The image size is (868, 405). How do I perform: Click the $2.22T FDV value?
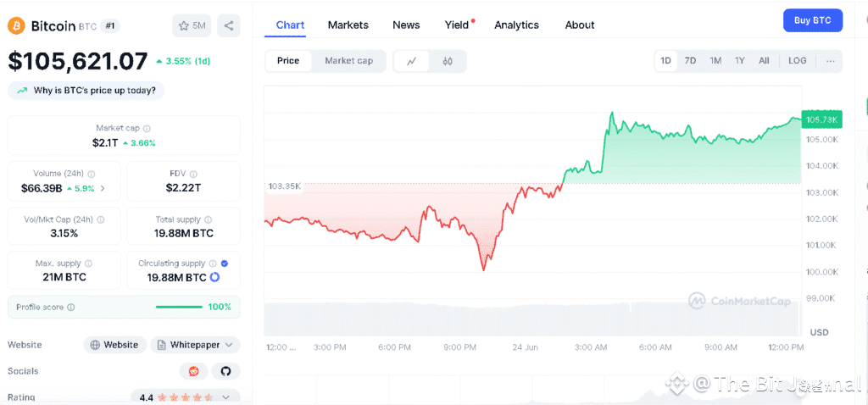tap(183, 188)
